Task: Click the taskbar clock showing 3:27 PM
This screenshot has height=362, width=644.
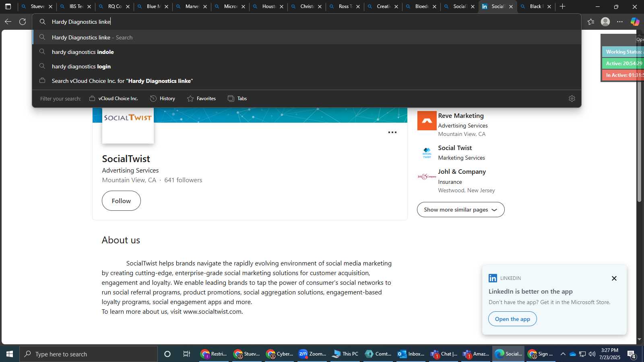Action: [x=610, y=354]
